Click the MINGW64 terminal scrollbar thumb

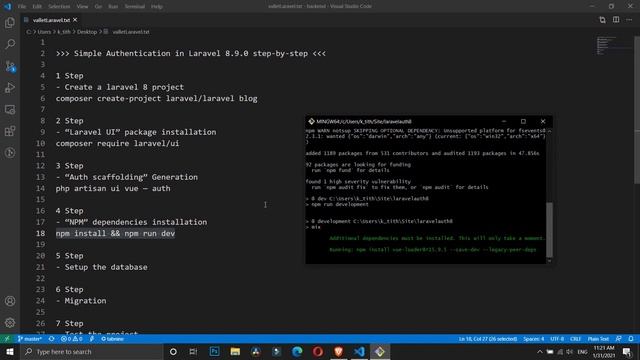549,230
